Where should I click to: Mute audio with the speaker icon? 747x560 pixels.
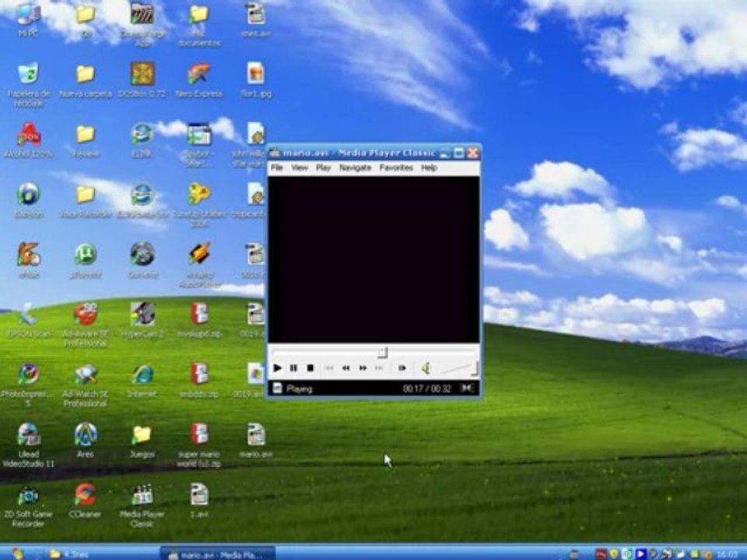tap(426, 368)
